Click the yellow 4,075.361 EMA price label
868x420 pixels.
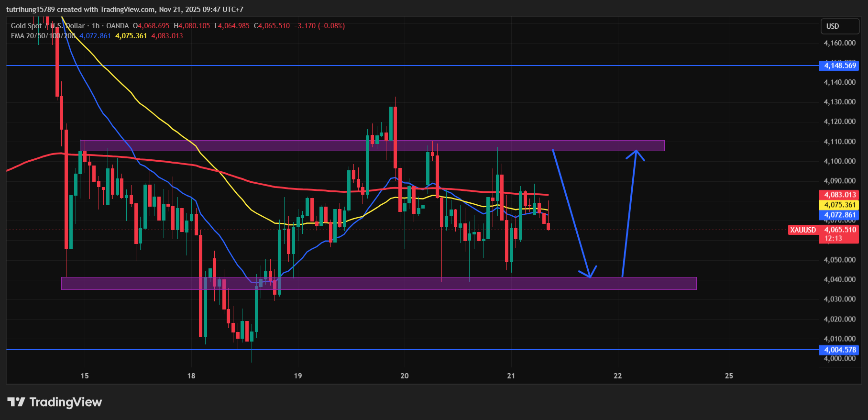click(x=839, y=205)
